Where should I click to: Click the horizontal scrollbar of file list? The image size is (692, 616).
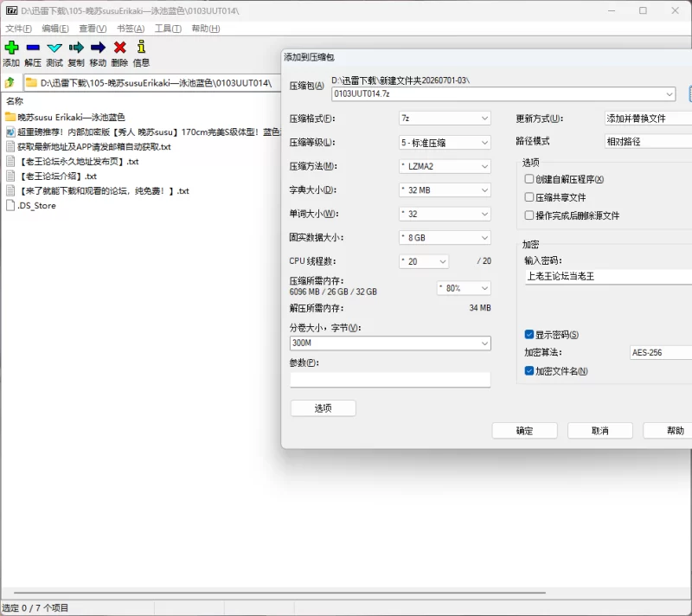(279, 593)
